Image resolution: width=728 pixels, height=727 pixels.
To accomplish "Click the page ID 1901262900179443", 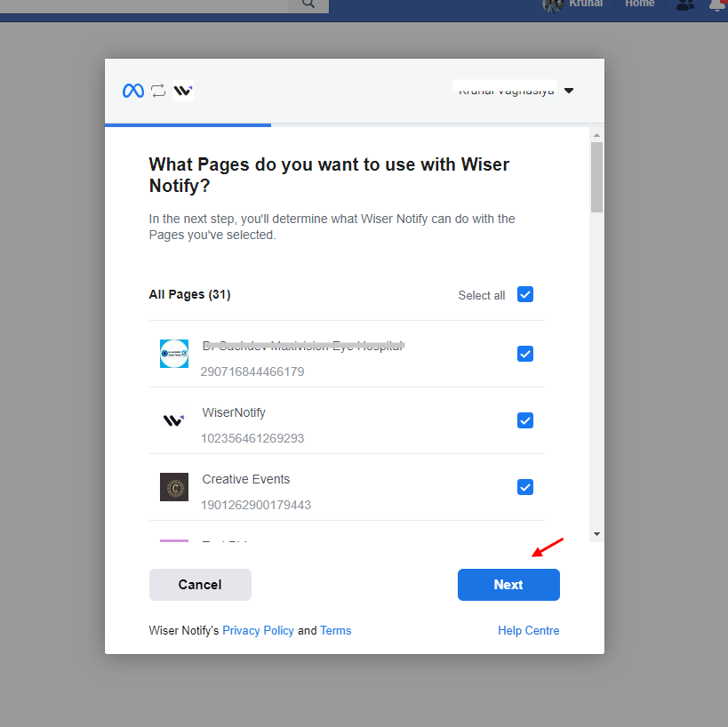I will click(x=256, y=505).
